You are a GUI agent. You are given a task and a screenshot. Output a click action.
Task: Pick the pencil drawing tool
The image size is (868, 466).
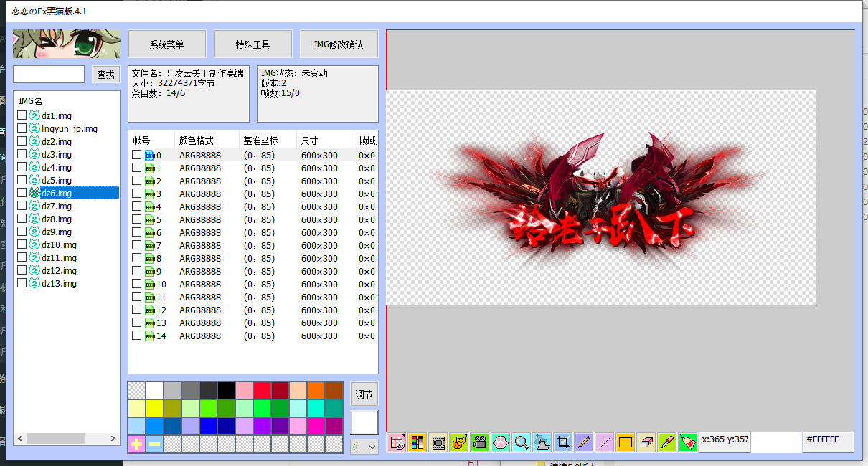pyautogui.click(x=584, y=442)
